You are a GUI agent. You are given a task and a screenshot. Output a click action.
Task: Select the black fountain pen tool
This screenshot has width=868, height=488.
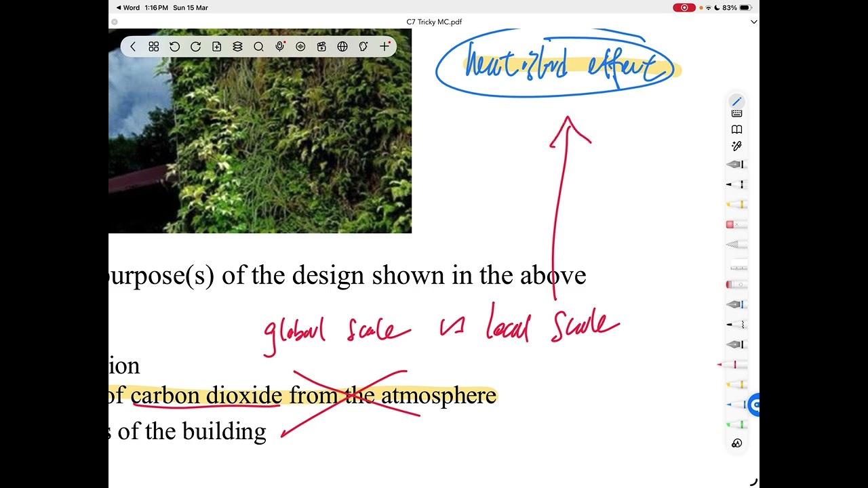click(736, 165)
